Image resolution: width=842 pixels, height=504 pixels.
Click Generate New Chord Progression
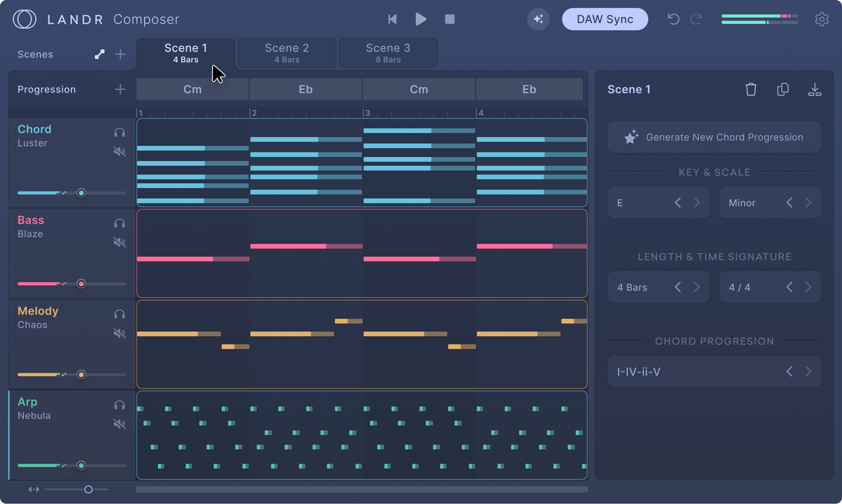coord(714,137)
